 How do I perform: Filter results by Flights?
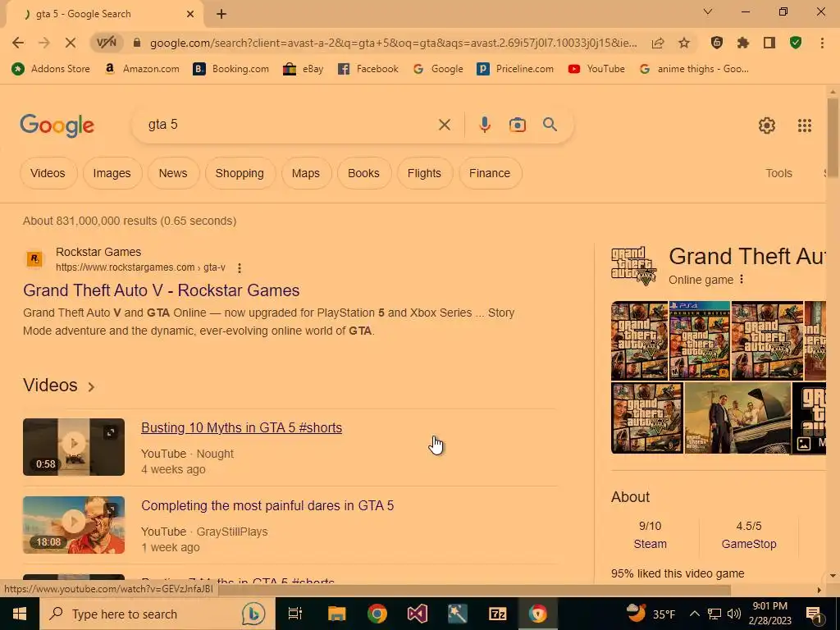pos(424,173)
